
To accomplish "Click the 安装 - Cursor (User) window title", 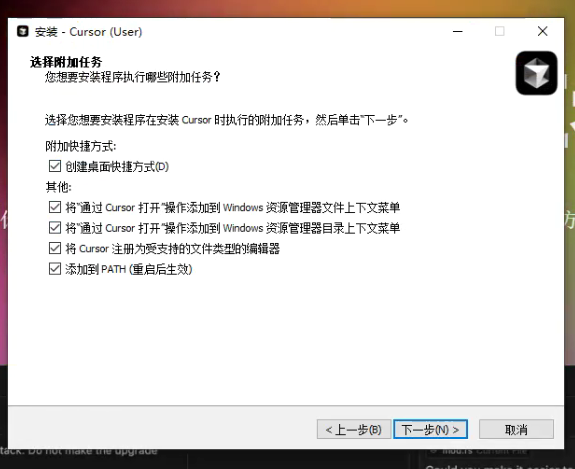I will click(x=88, y=32).
